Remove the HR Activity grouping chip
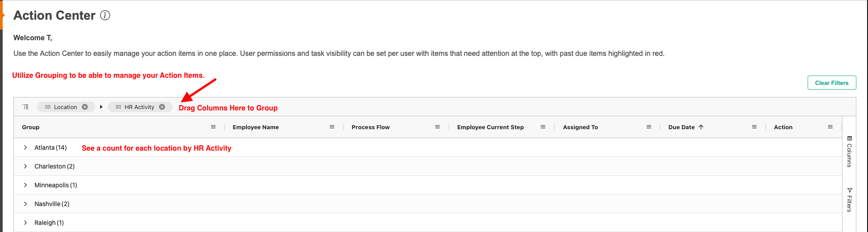The image size is (868, 232). pyautogui.click(x=162, y=107)
